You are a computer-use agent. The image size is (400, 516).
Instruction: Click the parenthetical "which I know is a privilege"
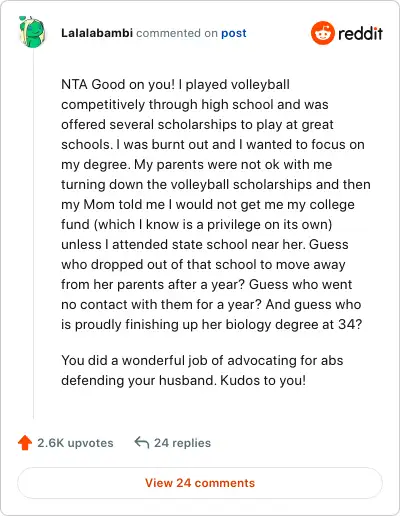click(213, 224)
